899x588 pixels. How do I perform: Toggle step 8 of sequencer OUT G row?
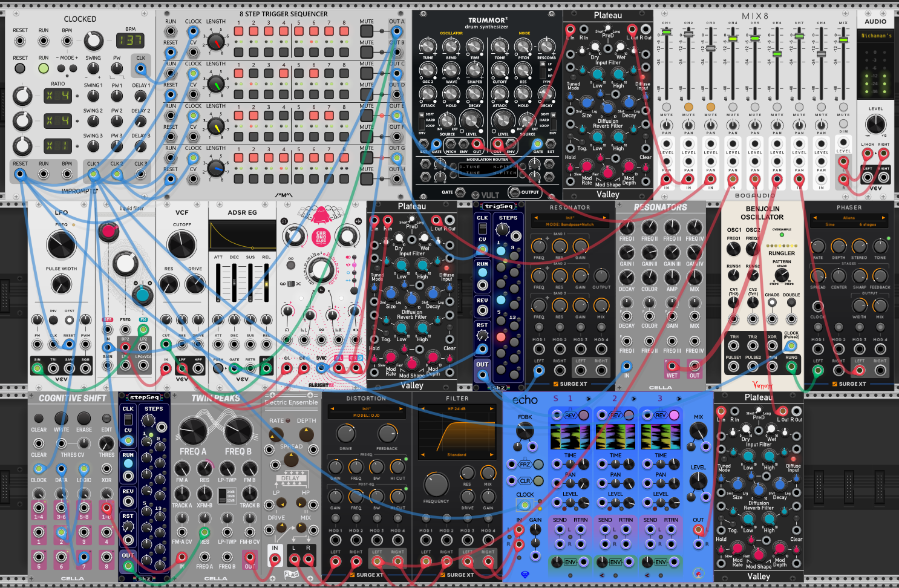coord(344,158)
